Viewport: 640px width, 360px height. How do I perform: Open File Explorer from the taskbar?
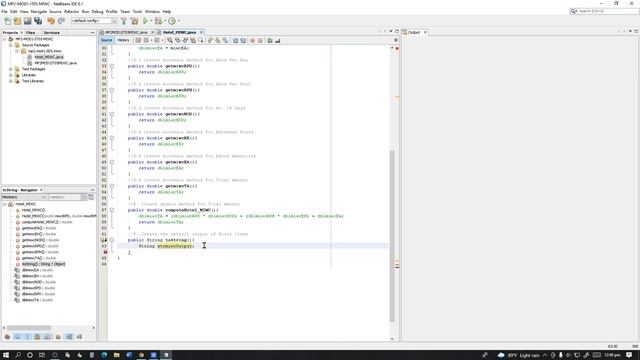[116, 355]
